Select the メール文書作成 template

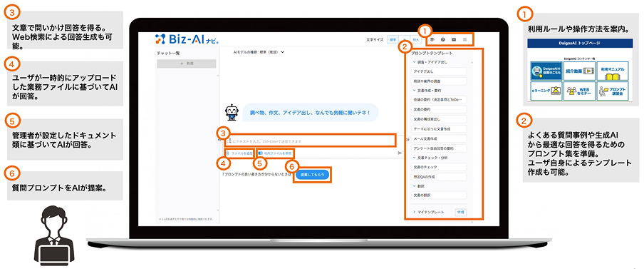coord(439,138)
